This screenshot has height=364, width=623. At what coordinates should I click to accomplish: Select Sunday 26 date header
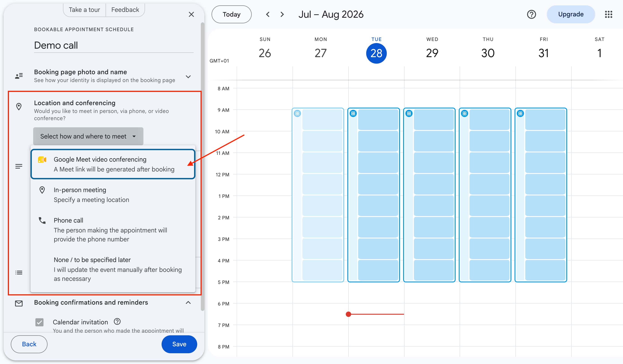tap(265, 53)
